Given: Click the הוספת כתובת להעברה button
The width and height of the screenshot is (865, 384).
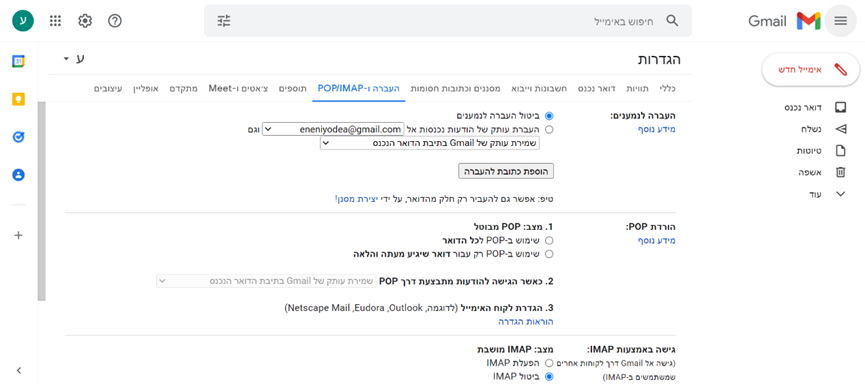Looking at the screenshot, I should [x=506, y=171].
